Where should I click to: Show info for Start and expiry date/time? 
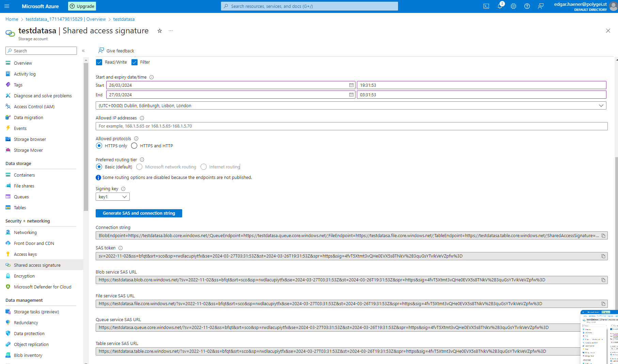coord(152,77)
